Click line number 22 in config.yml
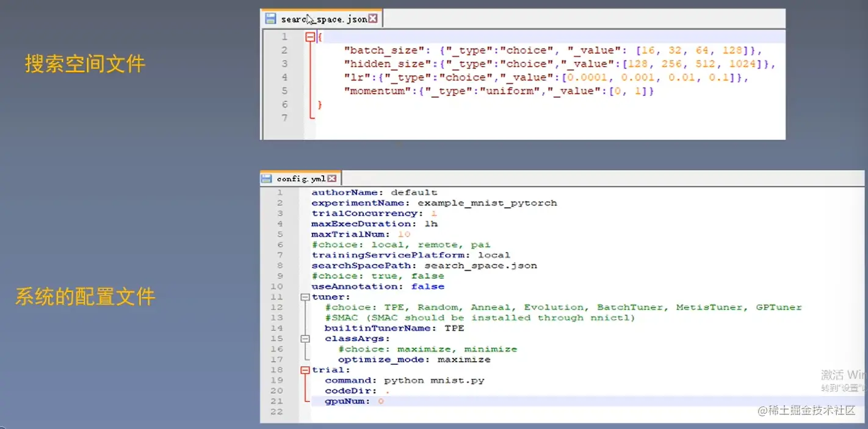The image size is (868, 429). 277,412
